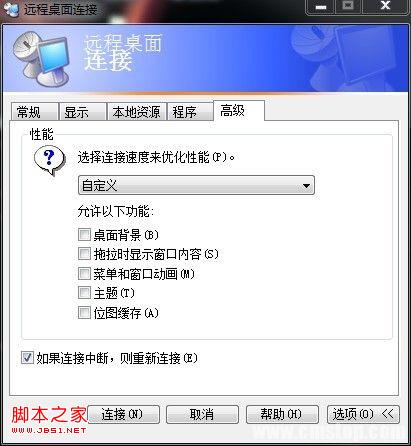Click the satellite dish computer banner icon
411x446 pixels.
42,59
